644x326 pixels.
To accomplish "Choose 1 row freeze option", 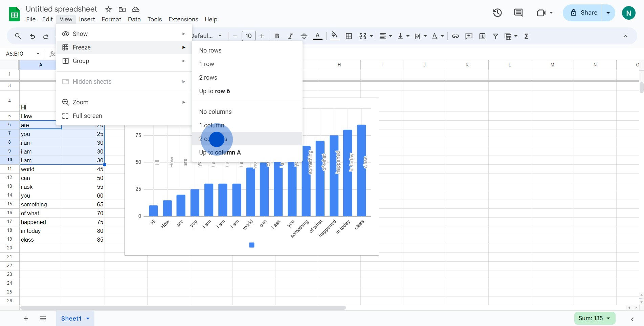I will tap(247, 64).
